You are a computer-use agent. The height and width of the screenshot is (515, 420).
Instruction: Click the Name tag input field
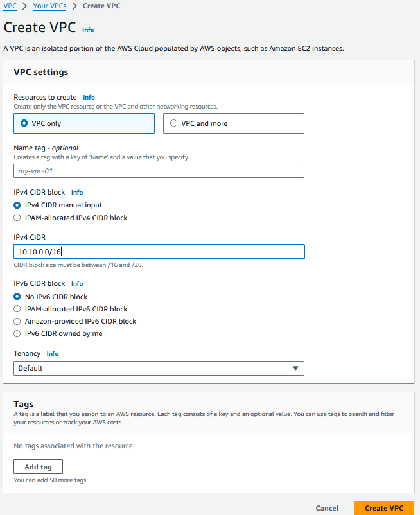point(159,171)
